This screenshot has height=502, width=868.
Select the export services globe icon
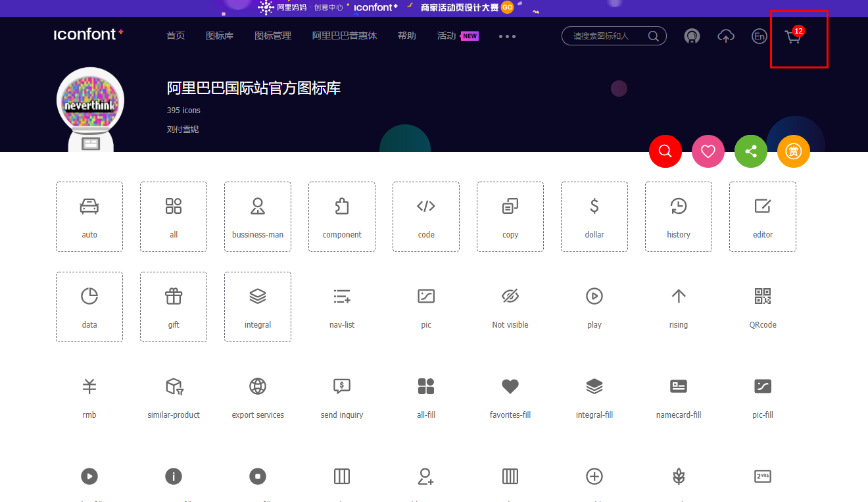[x=257, y=387]
